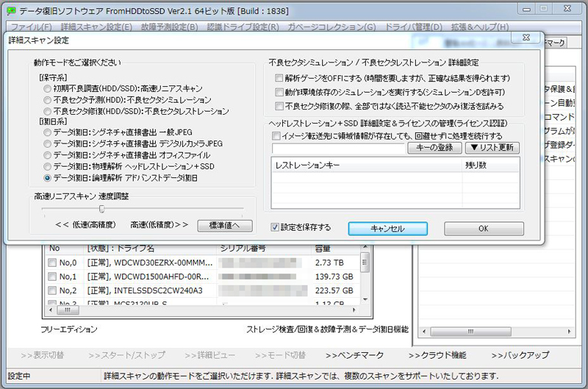
Task: Click drive list horizontal scroll right arrow
Action: point(354,310)
